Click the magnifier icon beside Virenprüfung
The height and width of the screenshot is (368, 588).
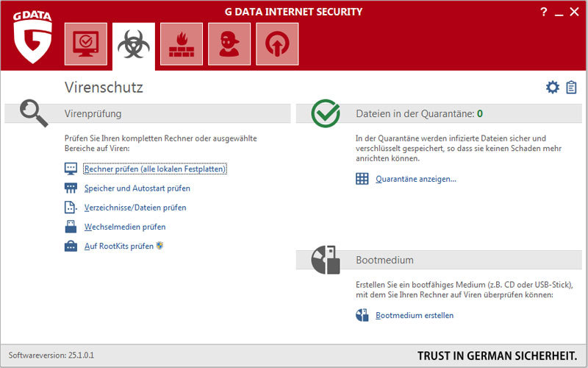pos(34,113)
